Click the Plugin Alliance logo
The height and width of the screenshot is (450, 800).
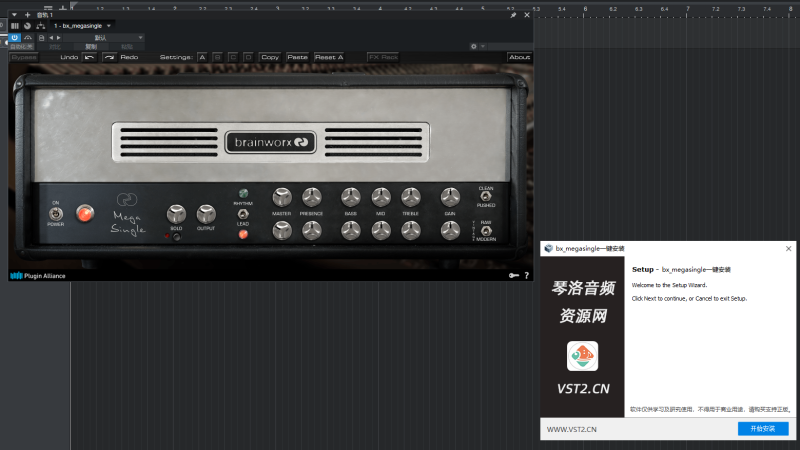(x=38, y=276)
